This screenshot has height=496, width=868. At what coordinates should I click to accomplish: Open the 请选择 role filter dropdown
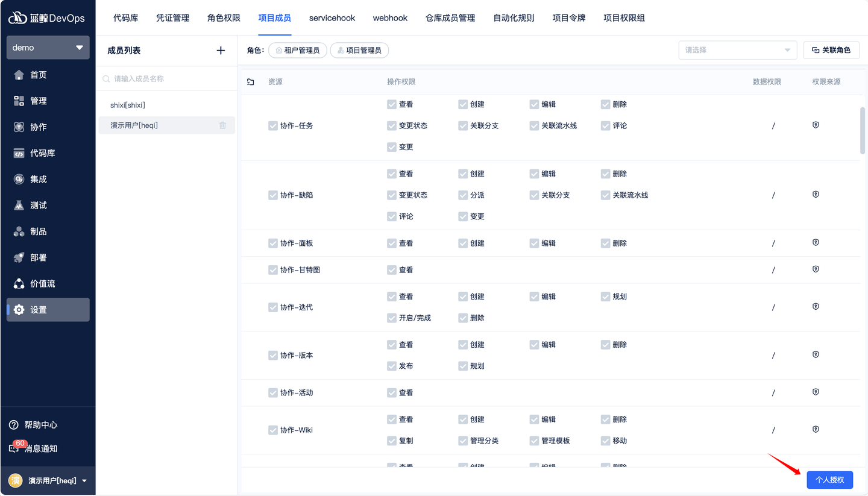pos(737,50)
